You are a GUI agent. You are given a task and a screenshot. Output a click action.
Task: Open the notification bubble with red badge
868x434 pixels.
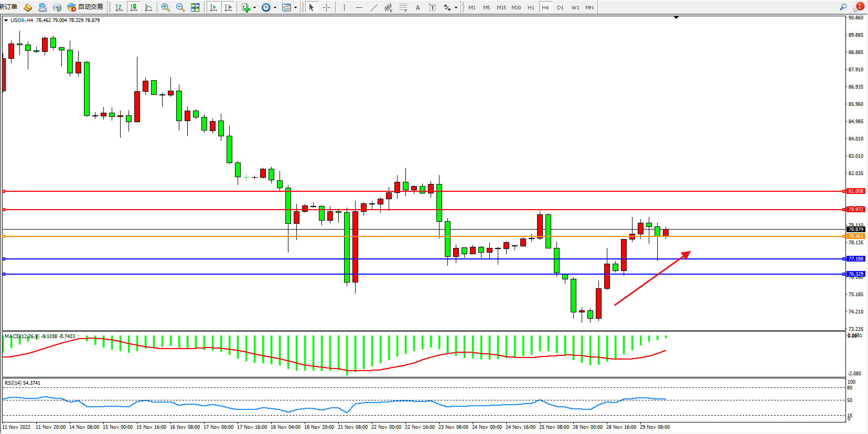[x=858, y=7]
